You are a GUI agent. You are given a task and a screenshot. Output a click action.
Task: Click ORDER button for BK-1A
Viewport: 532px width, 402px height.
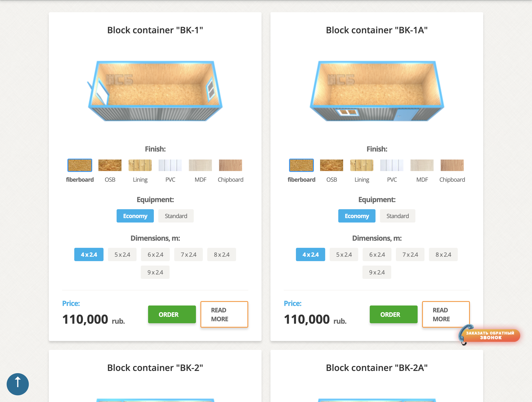point(394,314)
